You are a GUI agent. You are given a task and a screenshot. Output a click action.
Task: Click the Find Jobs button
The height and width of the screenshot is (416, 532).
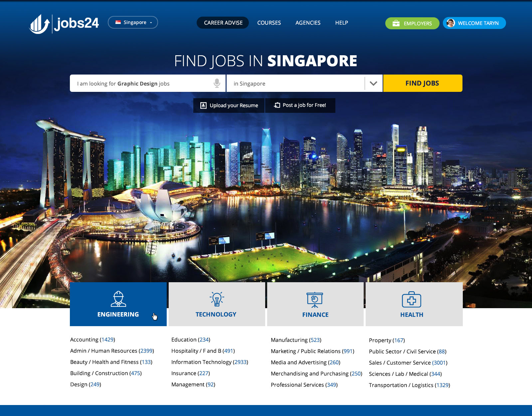(423, 83)
